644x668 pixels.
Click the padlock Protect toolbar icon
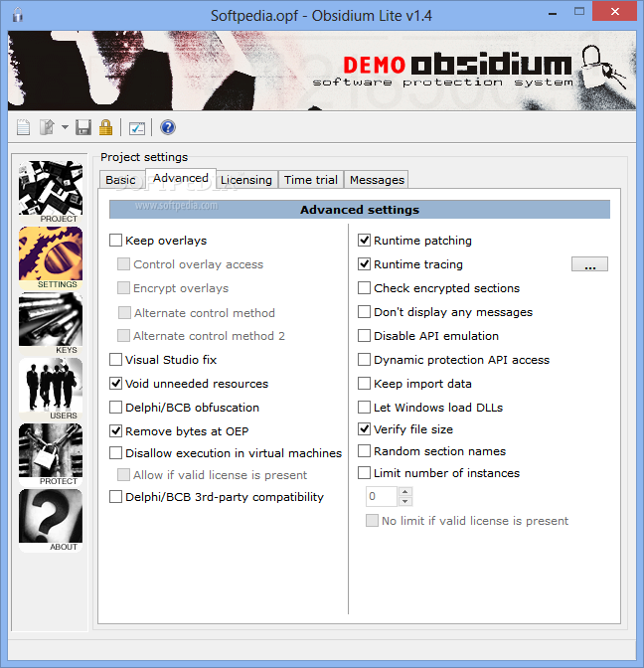tap(105, 127)
